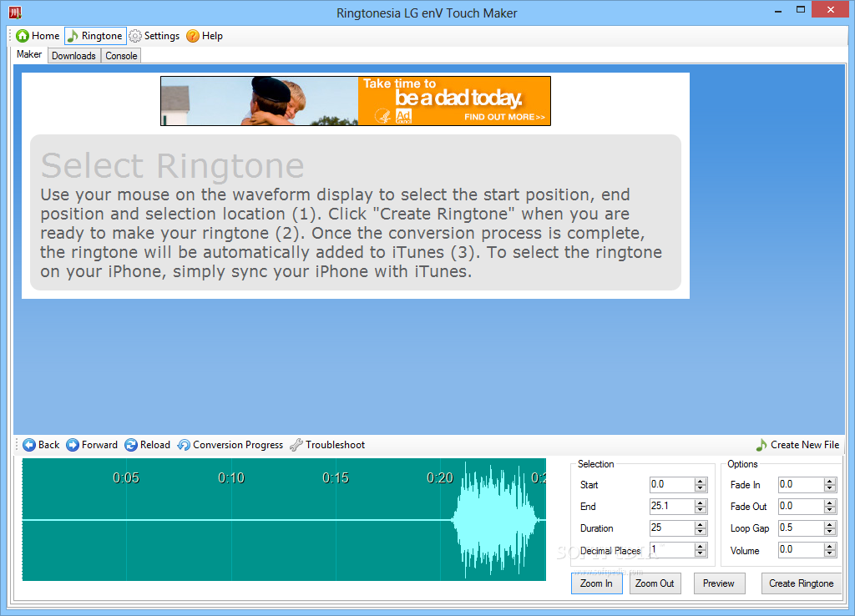Screen dimensions: 855x616
Task: Increase Fade In with up arrow
Action: coord(830,482)
